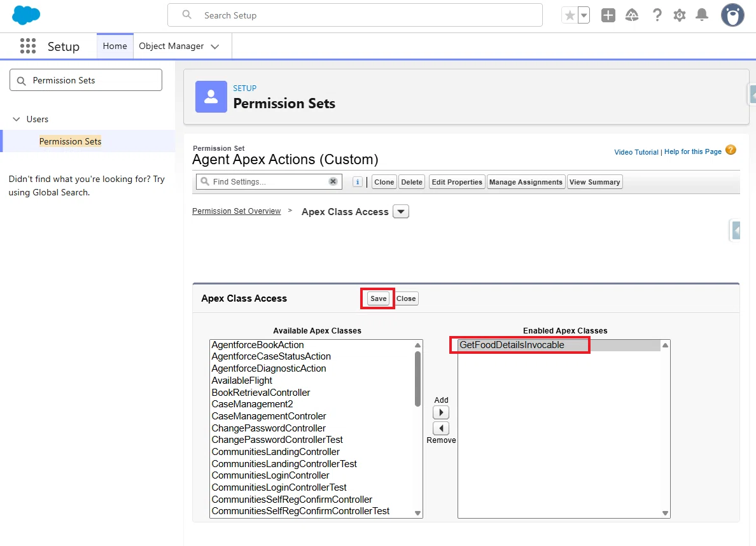The image size is (756, 546).
Task: Select AvailableFlight class
Action: [312, 381]
